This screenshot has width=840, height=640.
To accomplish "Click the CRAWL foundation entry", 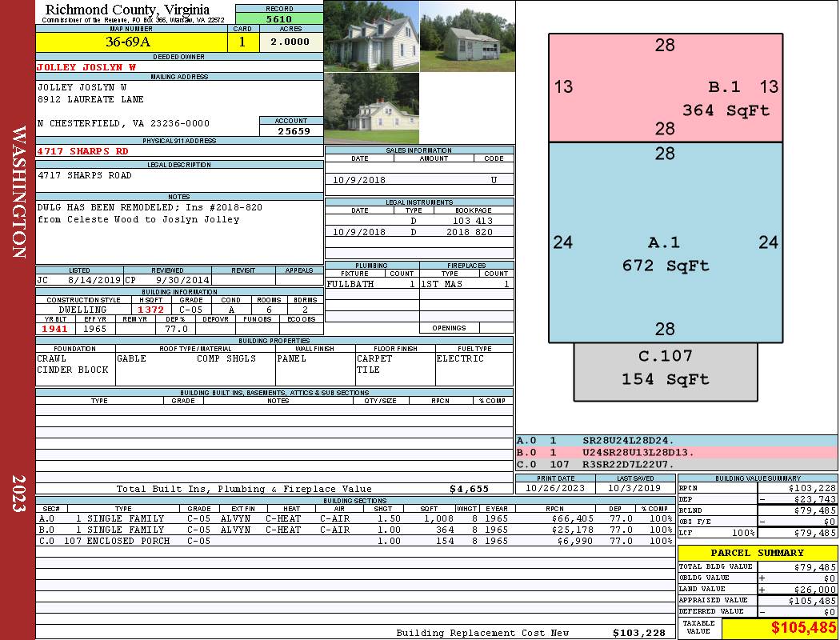I will click(51, 358).
